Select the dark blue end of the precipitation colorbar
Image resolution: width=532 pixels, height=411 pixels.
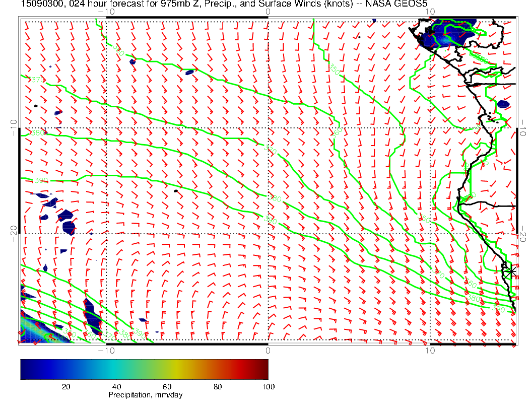click(26, 369)
